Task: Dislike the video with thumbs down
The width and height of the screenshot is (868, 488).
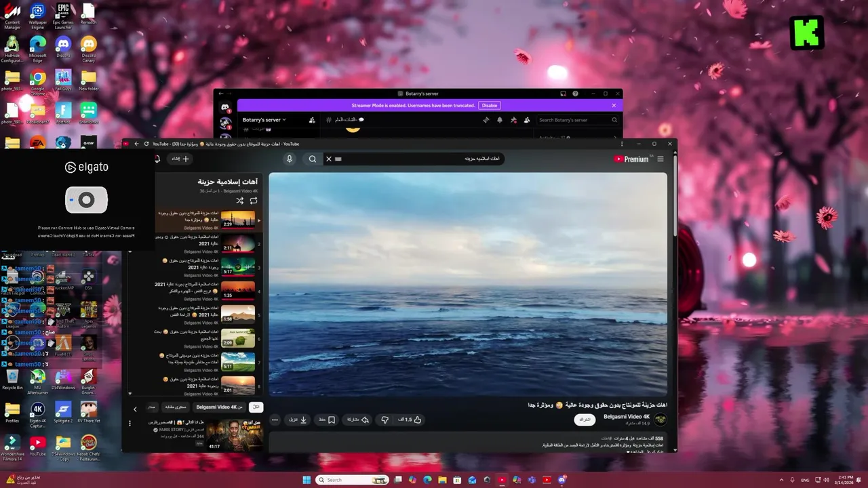Action: [x=384, y=420]
